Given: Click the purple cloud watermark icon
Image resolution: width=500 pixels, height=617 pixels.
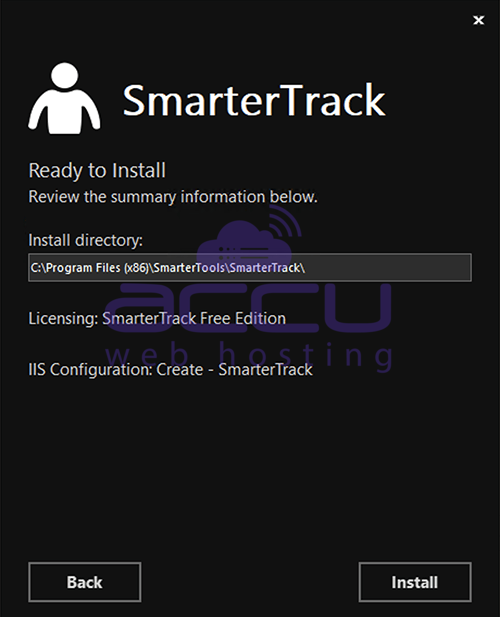Looking at the screenshot, I should pyautogui.click(x=244, y=242).
